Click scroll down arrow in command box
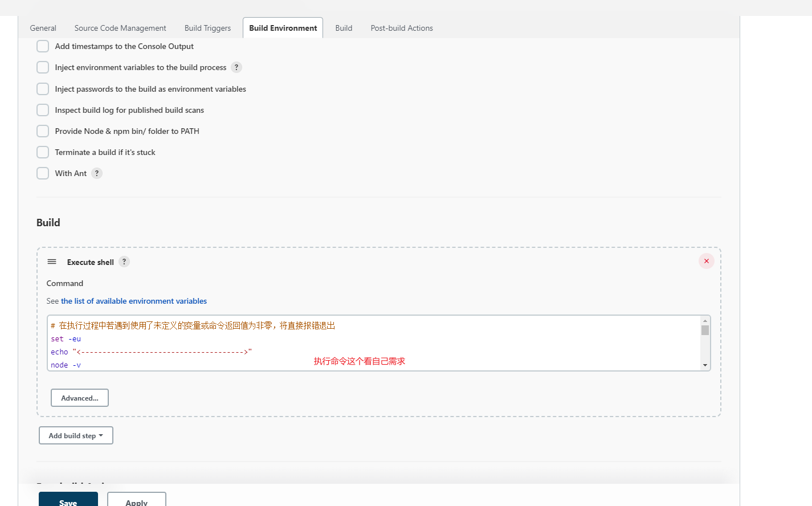This screenshot has height=506, width=812. click(705, 365)
